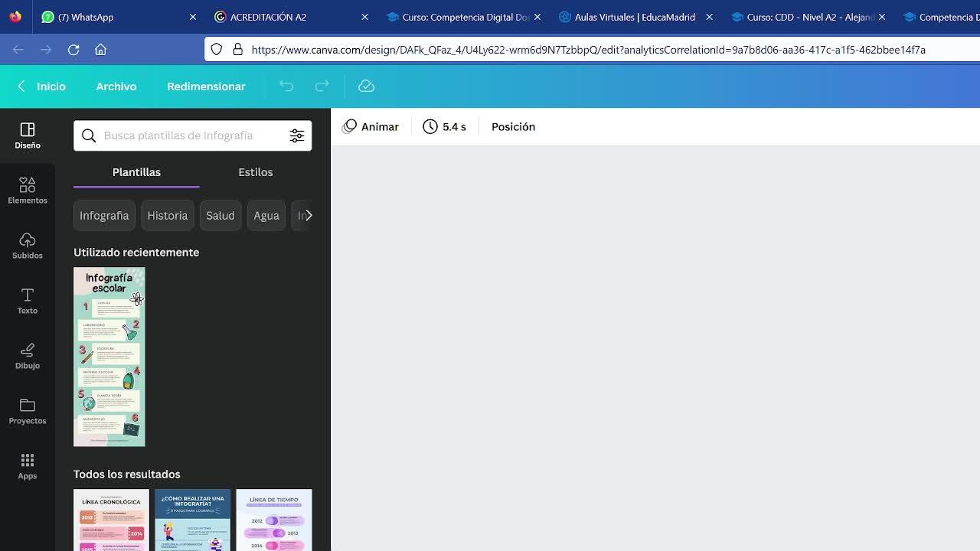Click the Firefox logo icon

tap(15, 16)
